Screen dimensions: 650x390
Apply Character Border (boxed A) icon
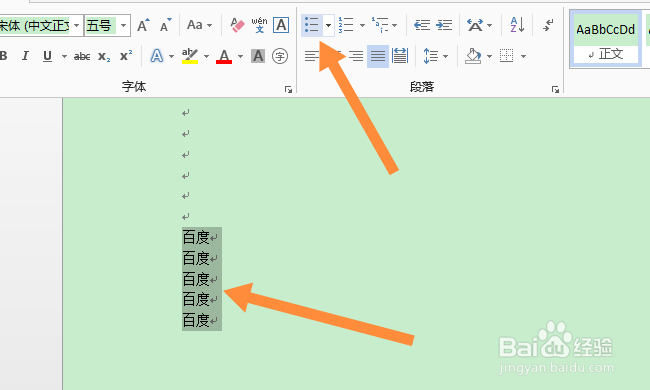pos(281,25)
